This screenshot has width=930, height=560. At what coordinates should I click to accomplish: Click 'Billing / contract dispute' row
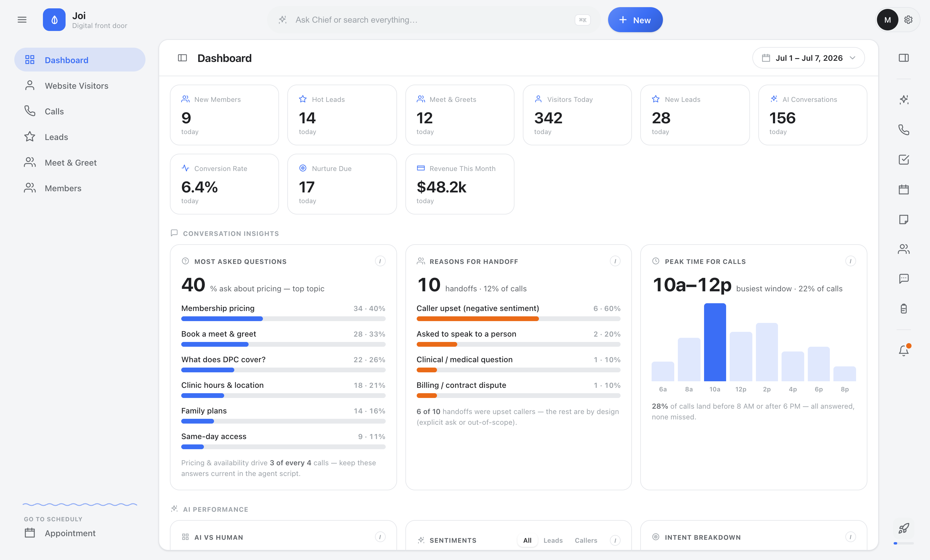tap(518, 390)
